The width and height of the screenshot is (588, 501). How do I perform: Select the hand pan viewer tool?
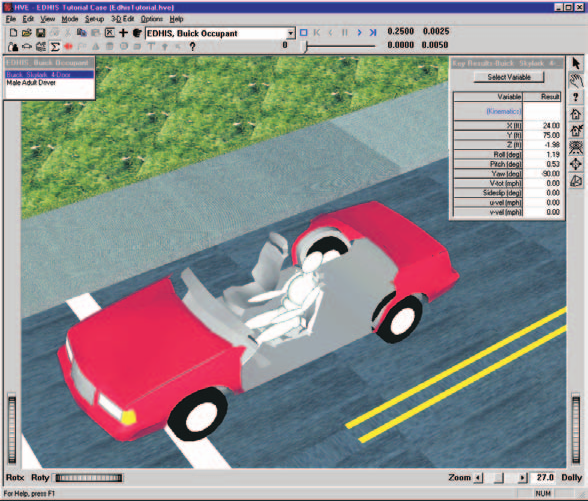[576, 80]
